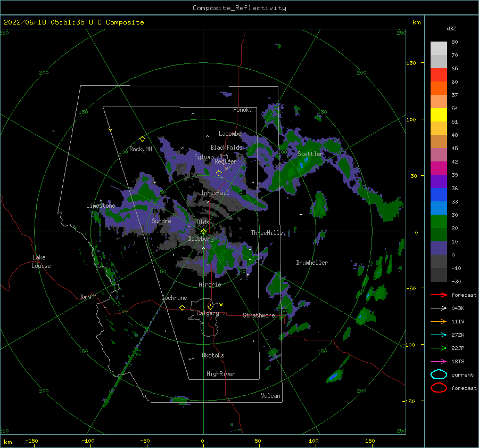Click the dBZ legend heading
The image size is (479, 448).
[x=451, y=28]
